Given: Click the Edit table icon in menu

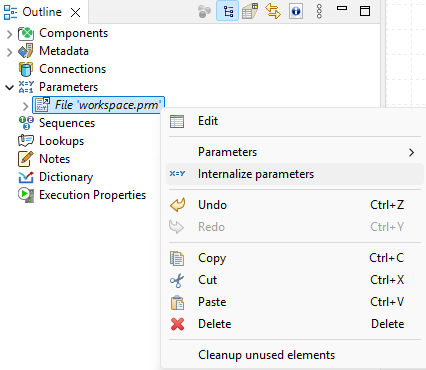Looking at the screenshot, I should click(177, 121).
